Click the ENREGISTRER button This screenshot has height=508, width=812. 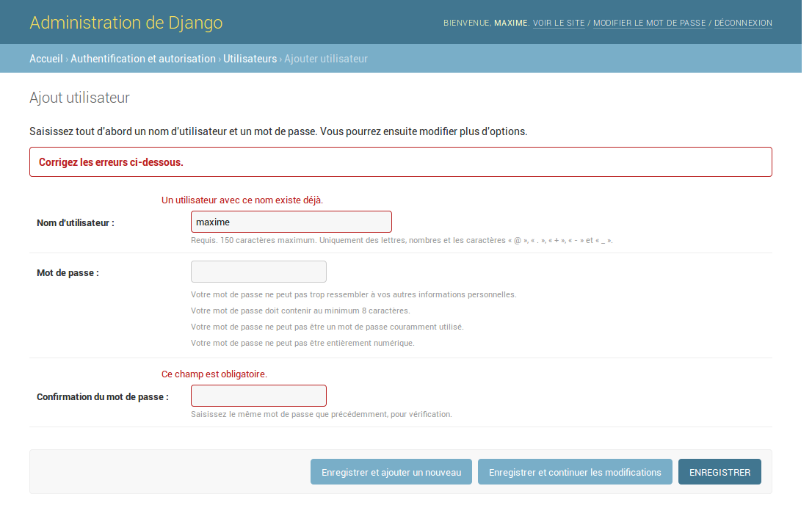click(719, 472)
